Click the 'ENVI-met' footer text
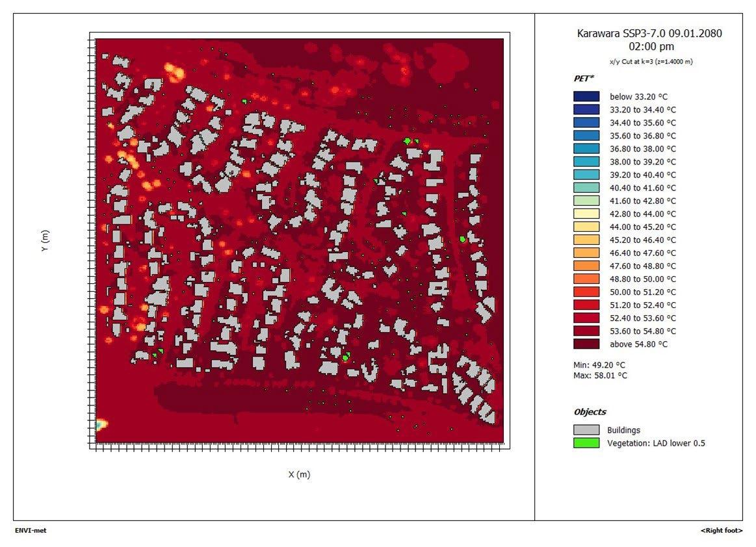Screen dimensions: 756x547 click(31, 531)
